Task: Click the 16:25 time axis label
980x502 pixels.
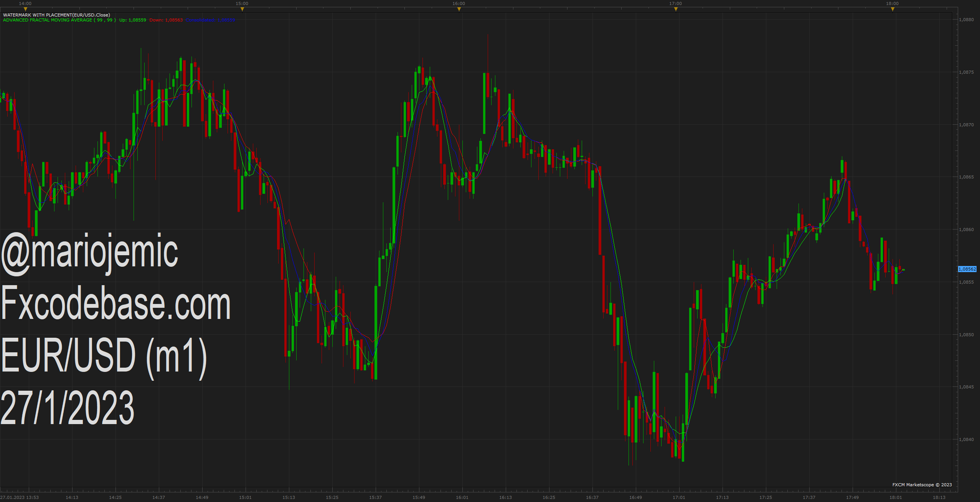Action: coord(549,497)
